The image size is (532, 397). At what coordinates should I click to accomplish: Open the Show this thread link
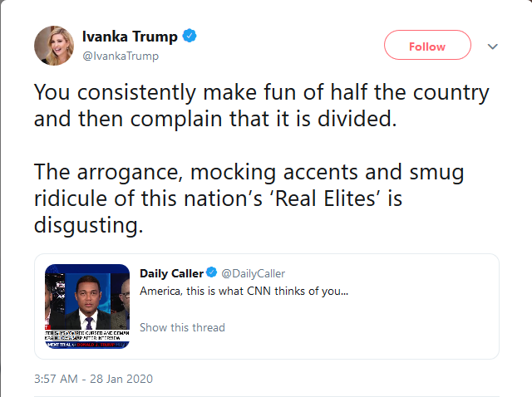(182, 327)
